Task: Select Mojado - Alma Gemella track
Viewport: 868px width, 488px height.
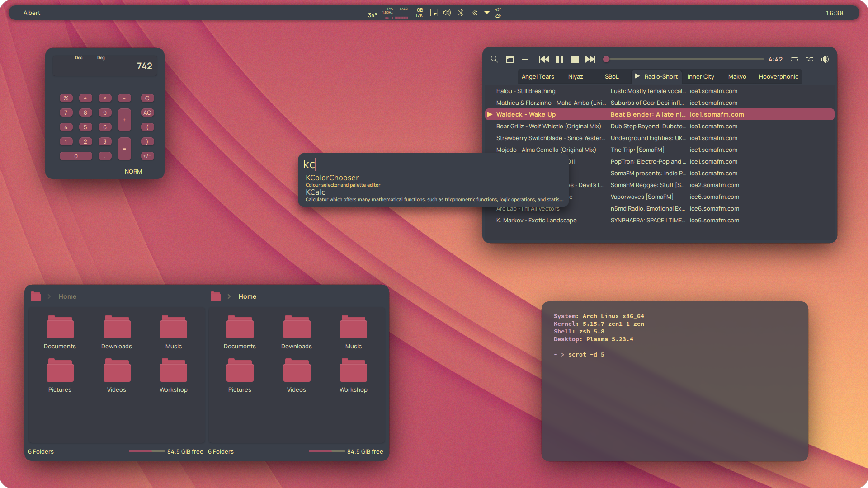Action: (x=660, y=150)
